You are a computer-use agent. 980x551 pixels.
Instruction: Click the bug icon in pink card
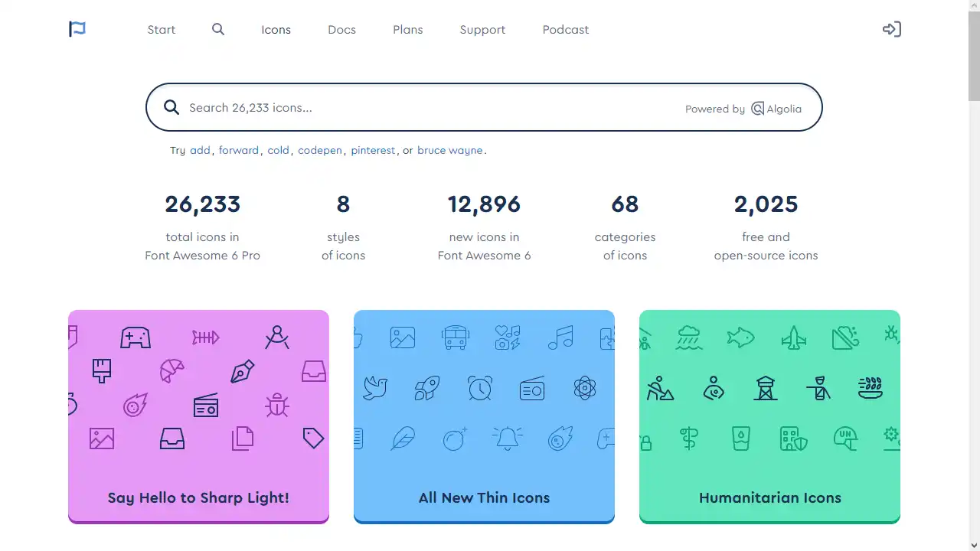277,405
